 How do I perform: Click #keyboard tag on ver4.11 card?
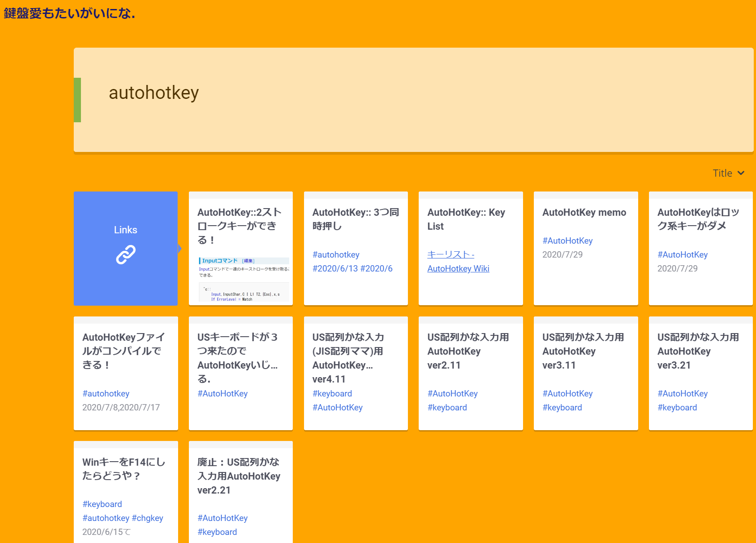click(x=332, y=394)
